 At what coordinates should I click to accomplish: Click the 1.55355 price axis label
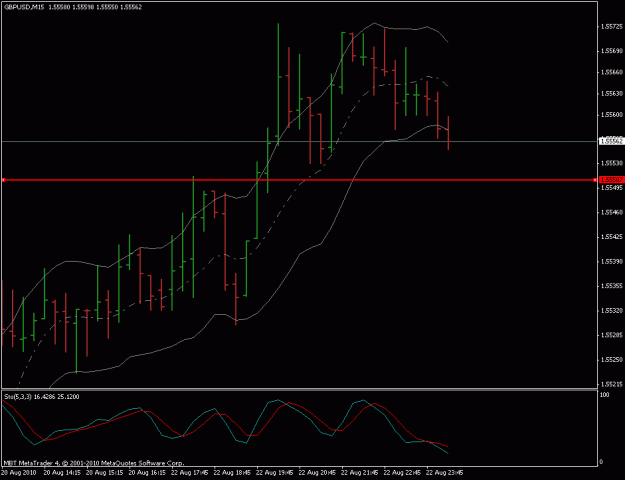click(611, 286)
